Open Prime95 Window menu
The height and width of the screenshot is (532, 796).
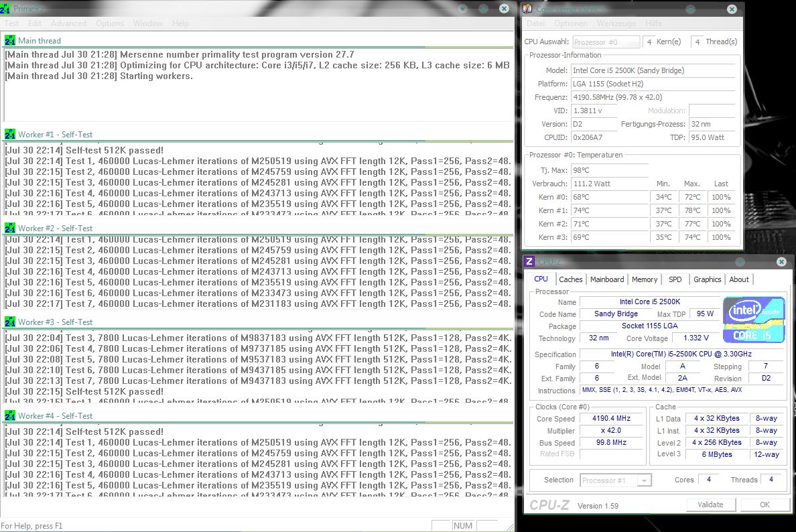coord(148,23)
